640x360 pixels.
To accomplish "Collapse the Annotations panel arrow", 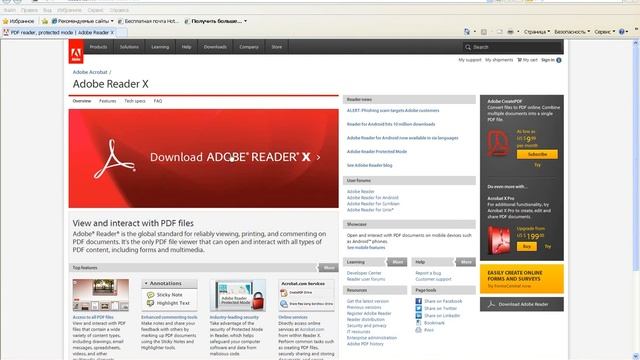I will point(146,283).
